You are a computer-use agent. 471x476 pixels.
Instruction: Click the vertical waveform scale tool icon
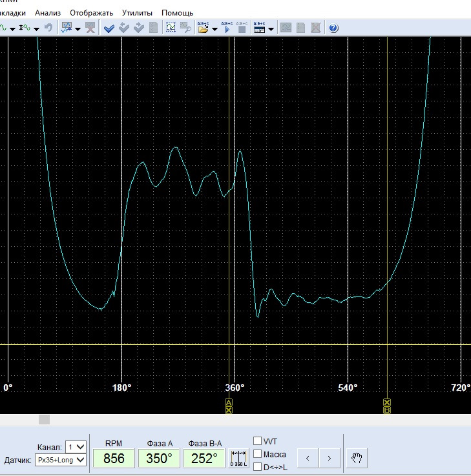(25, 28)
